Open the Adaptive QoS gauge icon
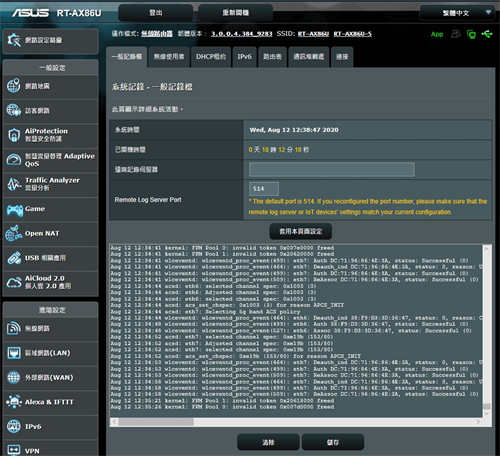 (14, 160)
